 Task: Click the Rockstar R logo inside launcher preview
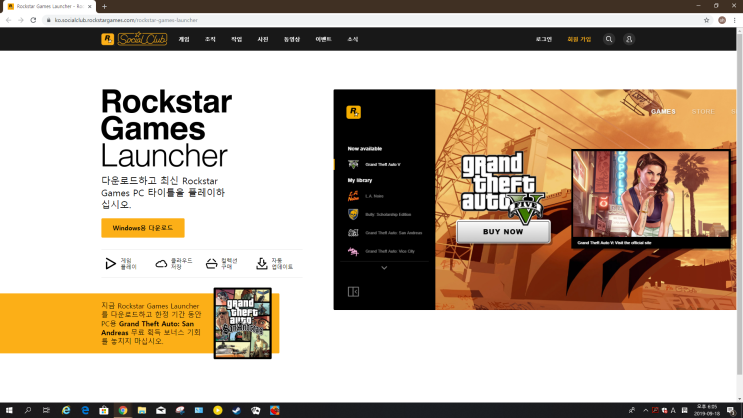click(353, 112)
